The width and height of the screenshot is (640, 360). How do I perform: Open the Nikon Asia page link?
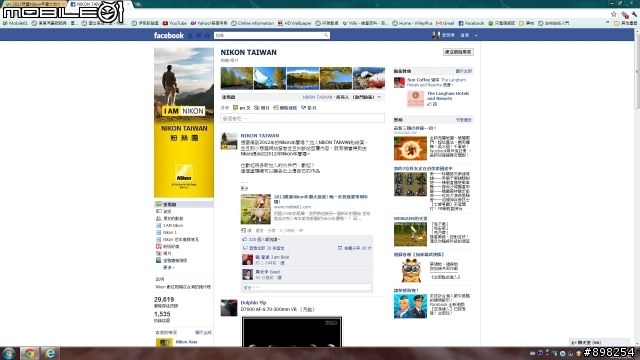coord(186,342)
